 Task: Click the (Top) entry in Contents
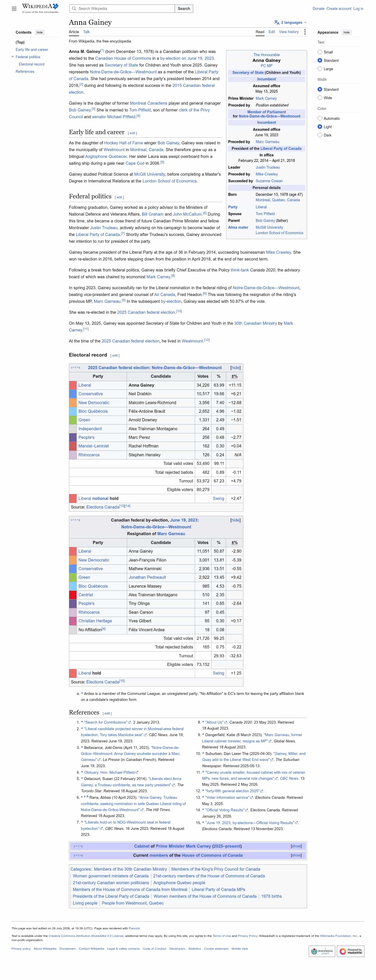pos(20,42)
